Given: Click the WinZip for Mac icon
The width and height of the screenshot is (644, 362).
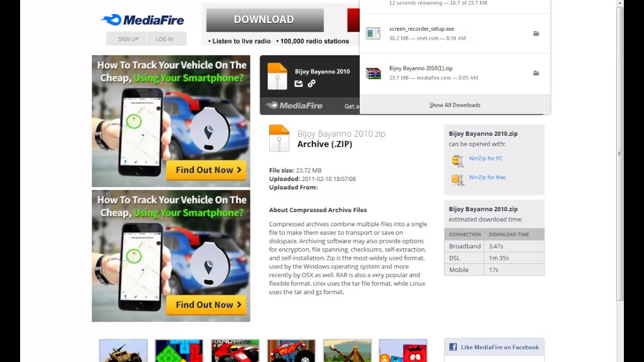Looking at the screenshot, I should pos(457,179).
